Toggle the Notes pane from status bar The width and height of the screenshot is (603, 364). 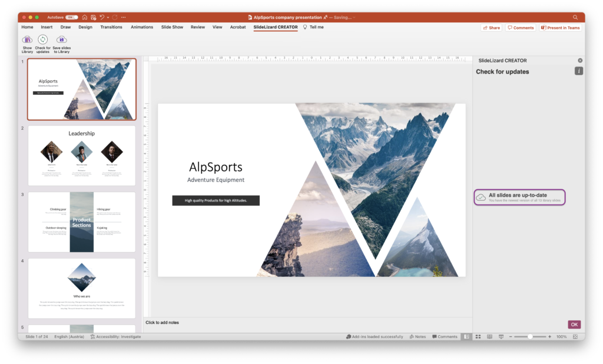click(418, 337)
